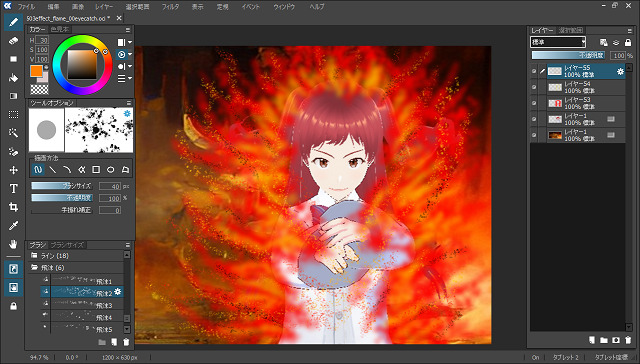Viewport: 640px width, 364px height.
Task: Choose straight line drawing method
Action: coord(53,169)
